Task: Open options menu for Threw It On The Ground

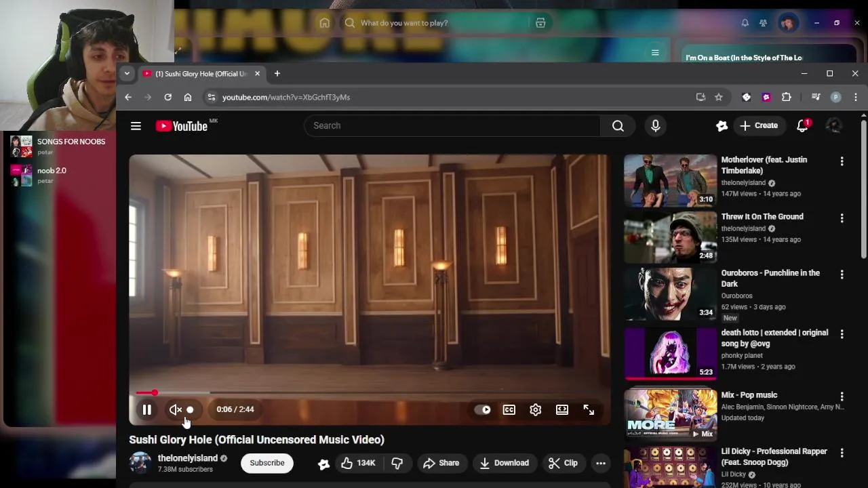Action: pos(842,218)
